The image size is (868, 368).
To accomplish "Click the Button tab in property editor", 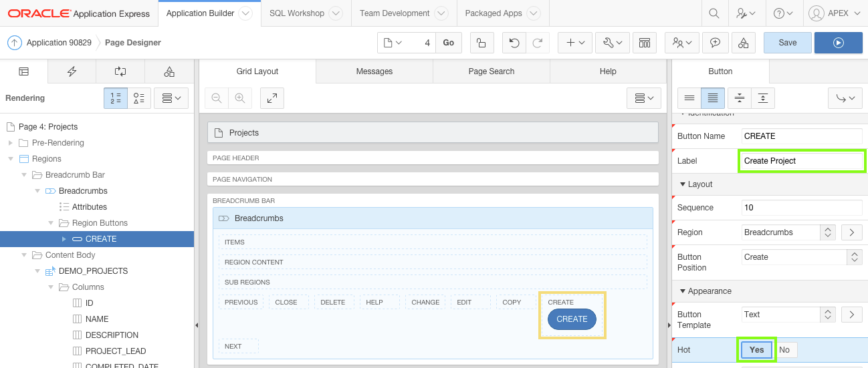I will tap(720, 71).
